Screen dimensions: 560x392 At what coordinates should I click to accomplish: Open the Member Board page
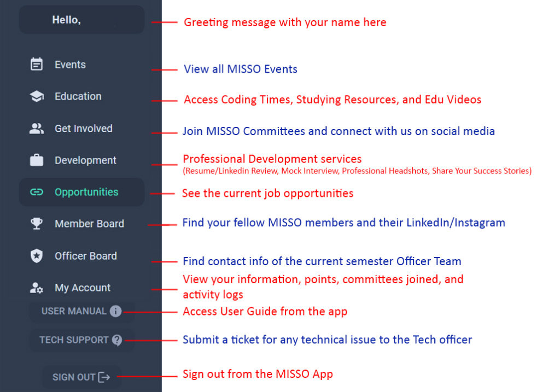(x=89, y=224)
